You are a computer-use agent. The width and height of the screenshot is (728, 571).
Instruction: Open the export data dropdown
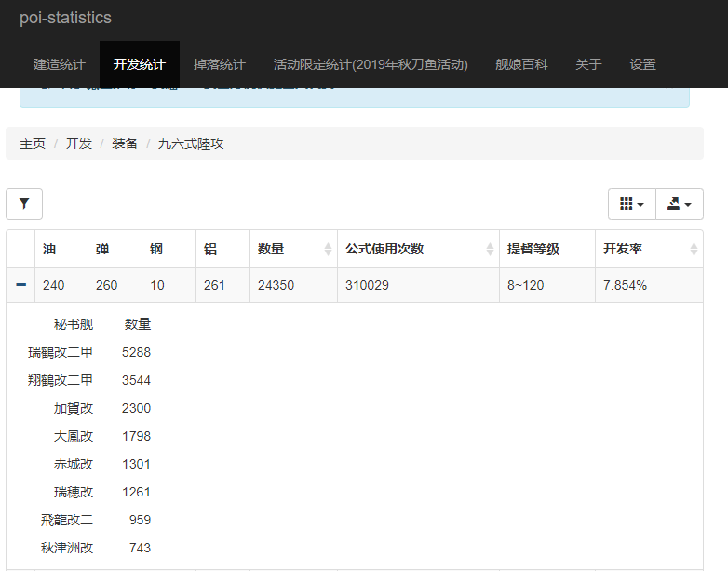679,204
